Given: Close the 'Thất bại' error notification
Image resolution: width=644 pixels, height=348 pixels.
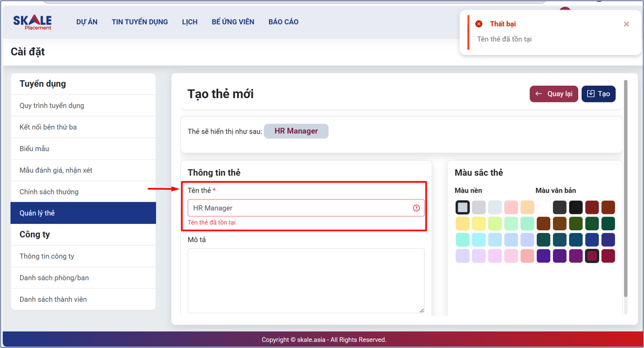Looking at the screenshot, I should click(x=627, y=24).
